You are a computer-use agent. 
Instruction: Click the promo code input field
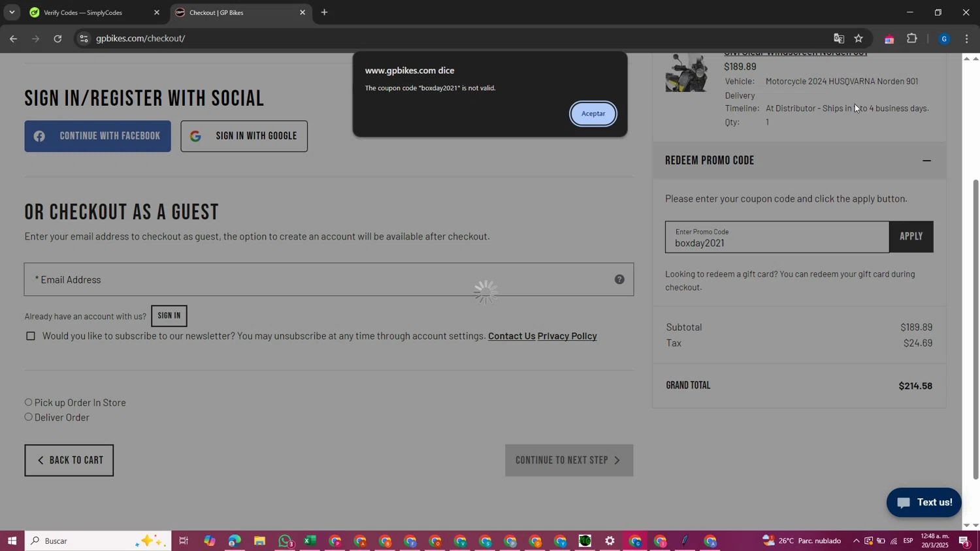click(777, 237)
